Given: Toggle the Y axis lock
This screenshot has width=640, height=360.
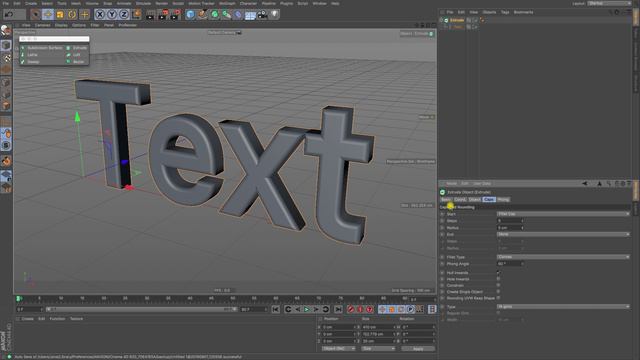Looking at the screenshot, I should [x=112, y=15].
